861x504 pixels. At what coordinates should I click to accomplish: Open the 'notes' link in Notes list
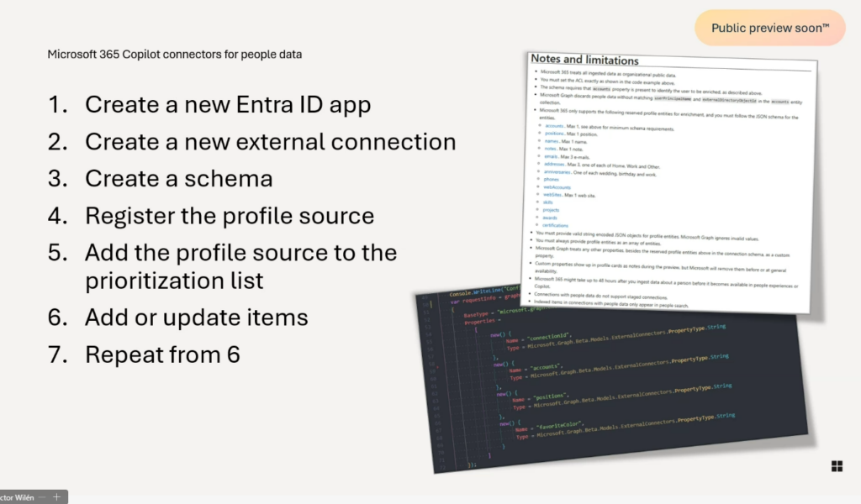[x=550, y=149]
